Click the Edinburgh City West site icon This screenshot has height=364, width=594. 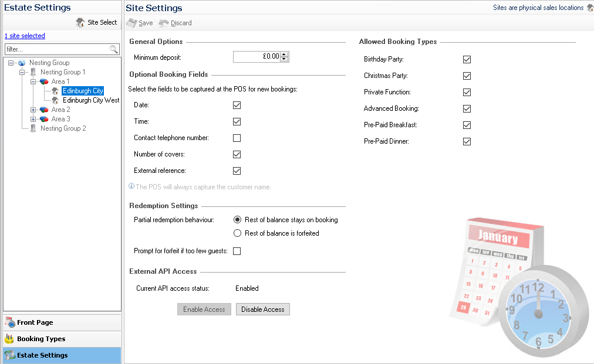pyautogui.click(x=55, y=100)
